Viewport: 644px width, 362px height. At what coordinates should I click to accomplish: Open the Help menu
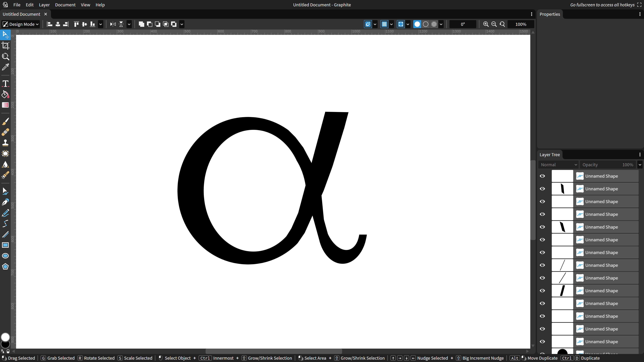pyautogui.click(x=100, y=5)
